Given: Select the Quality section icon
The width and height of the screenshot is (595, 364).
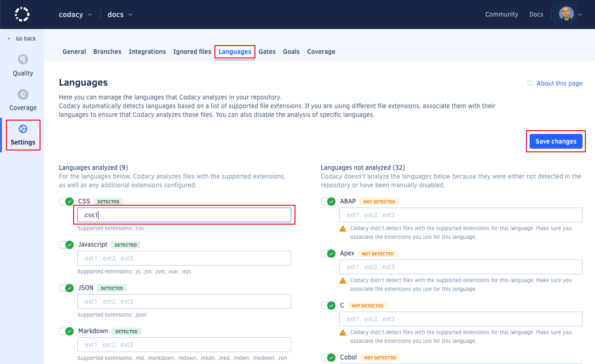Looking at the screenshot, I should 22,59.
